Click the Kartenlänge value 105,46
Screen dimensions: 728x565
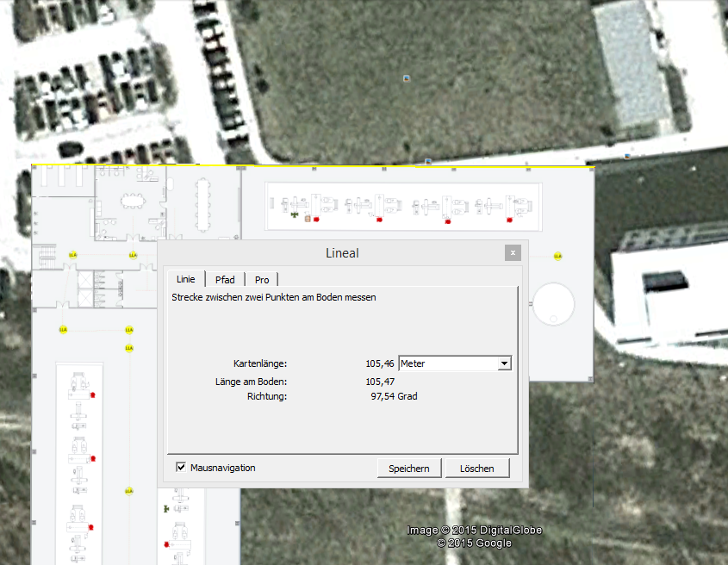pyautogui.click(x=380, y=363)
